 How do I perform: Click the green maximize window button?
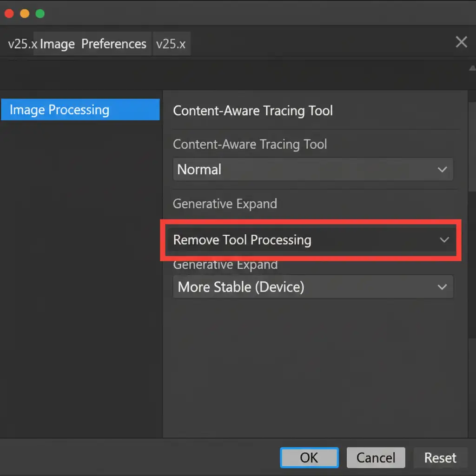click(x=40, y=13)
